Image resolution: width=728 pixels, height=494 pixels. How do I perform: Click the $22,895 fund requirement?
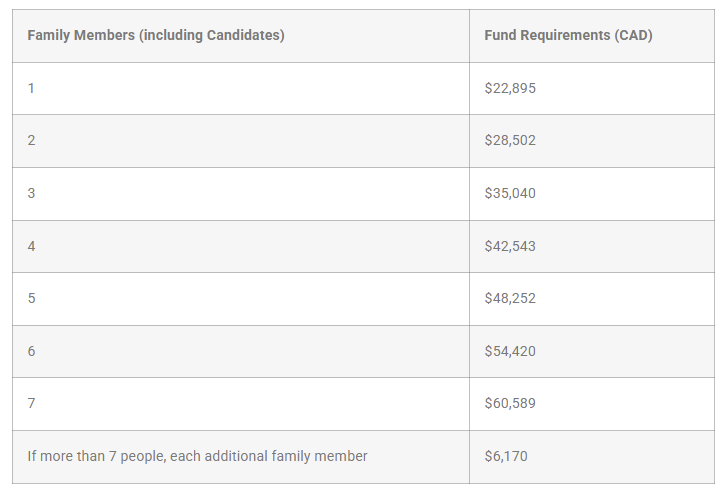[510, 88]
